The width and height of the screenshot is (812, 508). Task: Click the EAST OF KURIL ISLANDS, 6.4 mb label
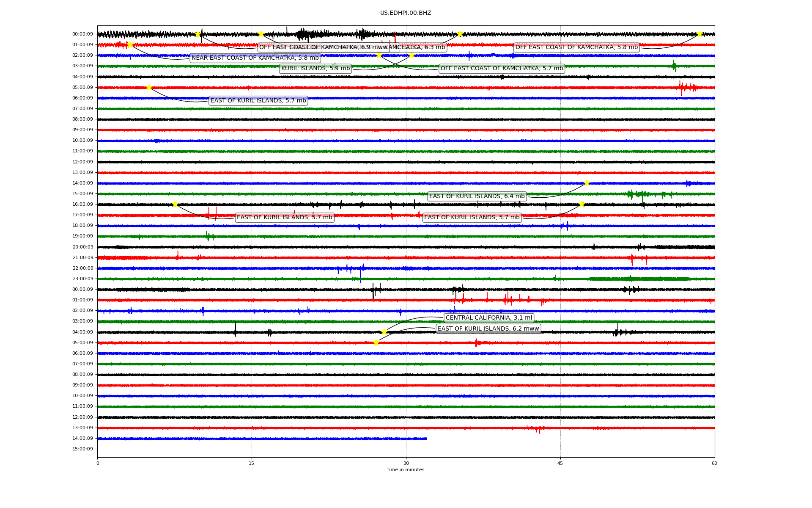(x=477, y=196)
